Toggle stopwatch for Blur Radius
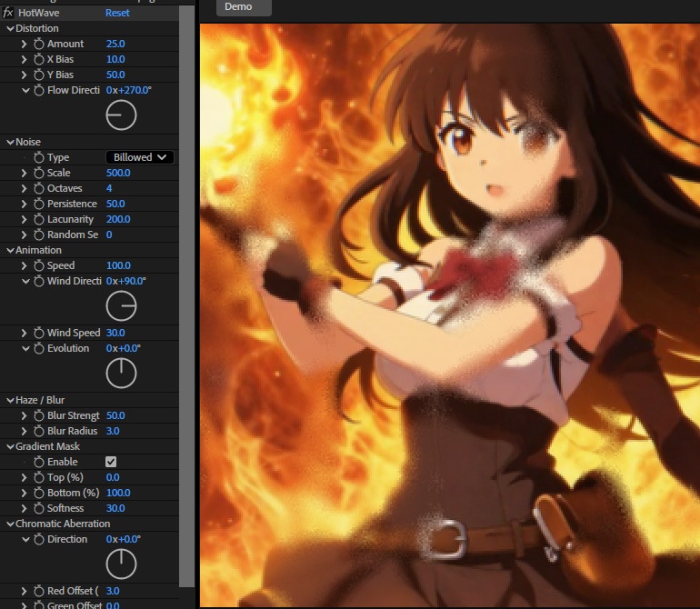Viewport: 700px width, 609px height. 39,432
